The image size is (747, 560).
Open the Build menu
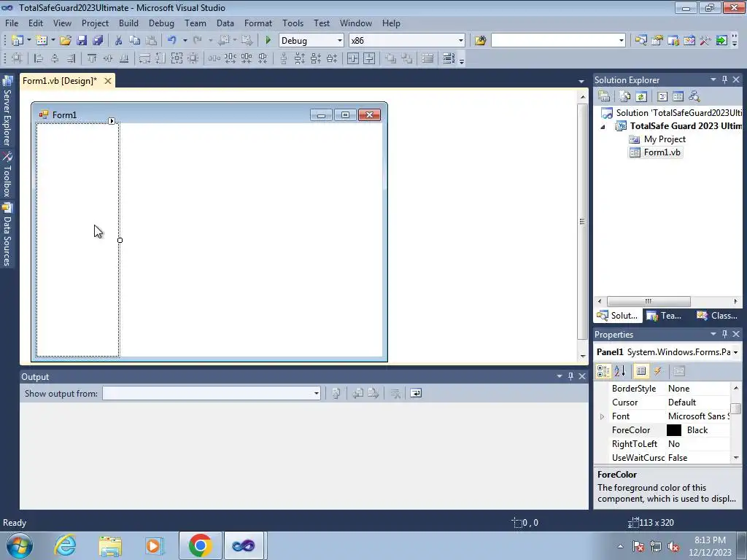128,23
